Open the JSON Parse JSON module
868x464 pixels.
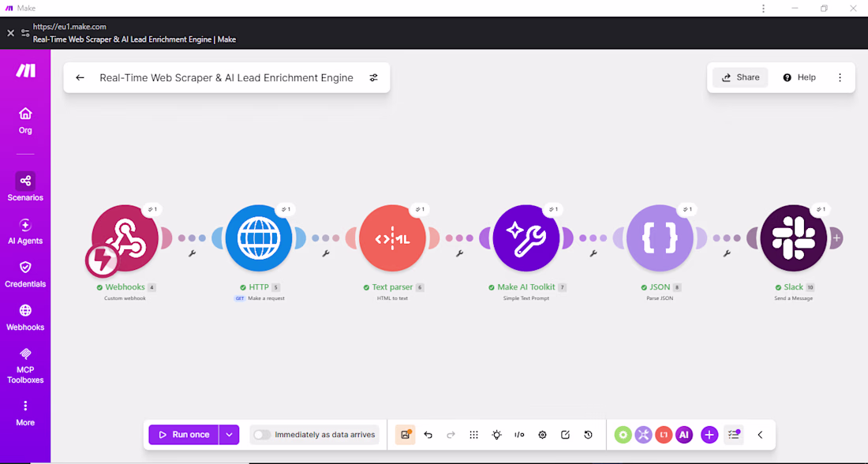point(660,238)
